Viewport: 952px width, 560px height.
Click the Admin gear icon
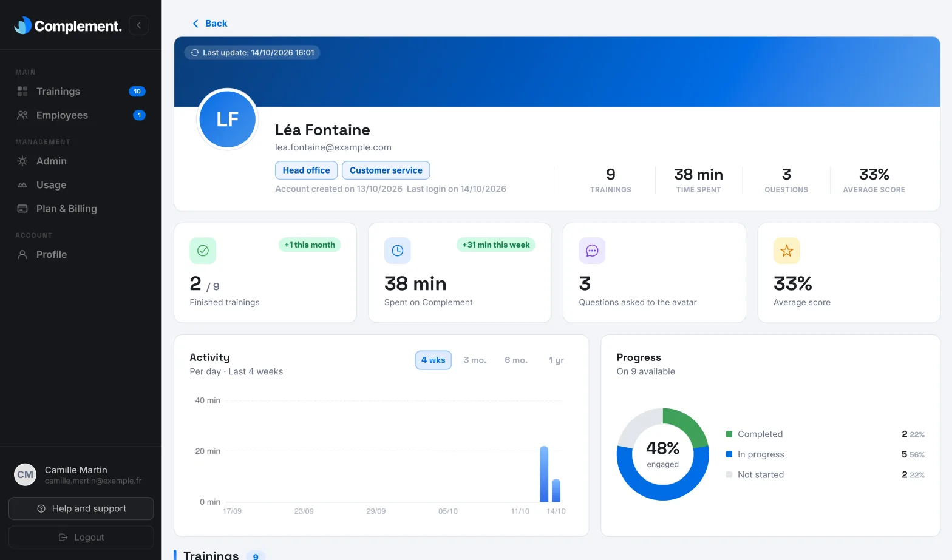click(22, 161)
